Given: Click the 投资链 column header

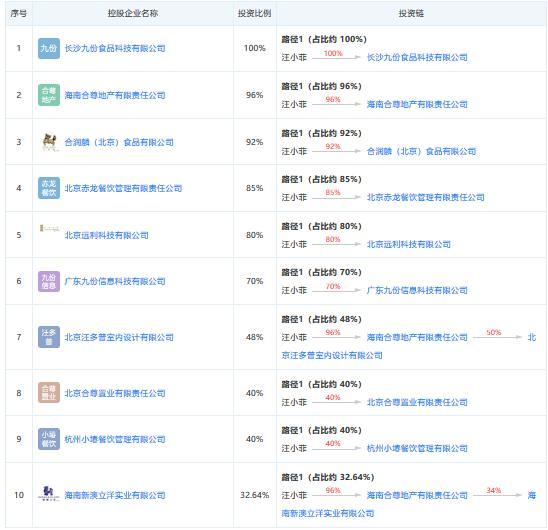Looking at the screenshot, I should click(411, 13).
